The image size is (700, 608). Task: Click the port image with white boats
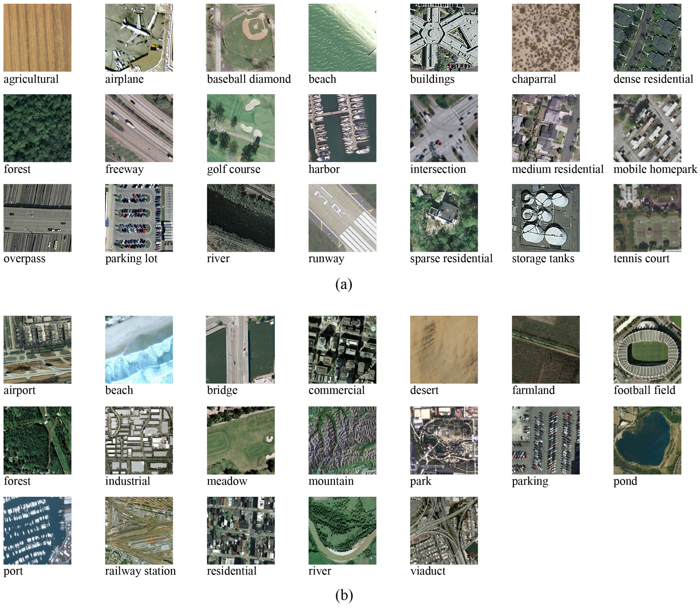point(37,531)
